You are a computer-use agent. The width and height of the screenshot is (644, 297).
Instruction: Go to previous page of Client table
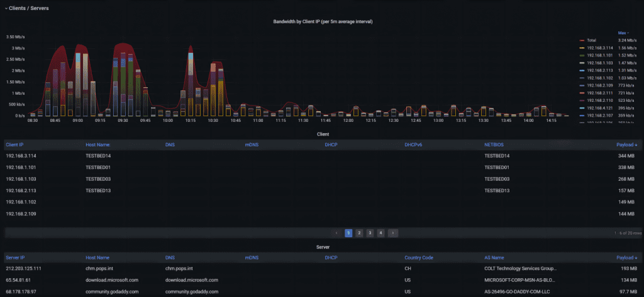337,233
